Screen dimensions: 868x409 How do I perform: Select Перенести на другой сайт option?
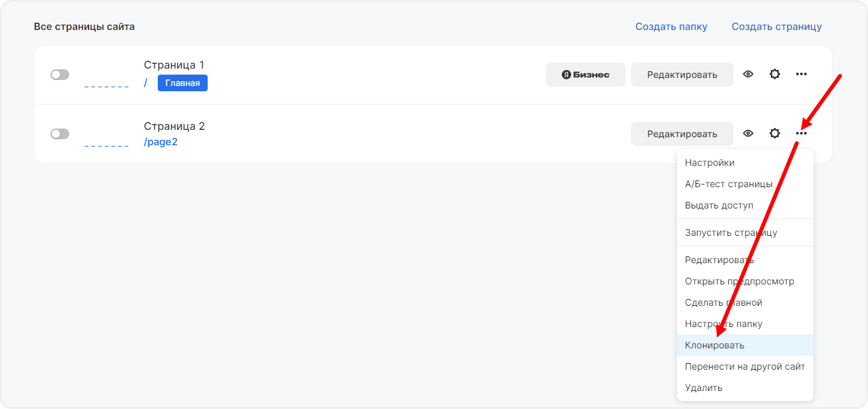click(x=744, y=366)
